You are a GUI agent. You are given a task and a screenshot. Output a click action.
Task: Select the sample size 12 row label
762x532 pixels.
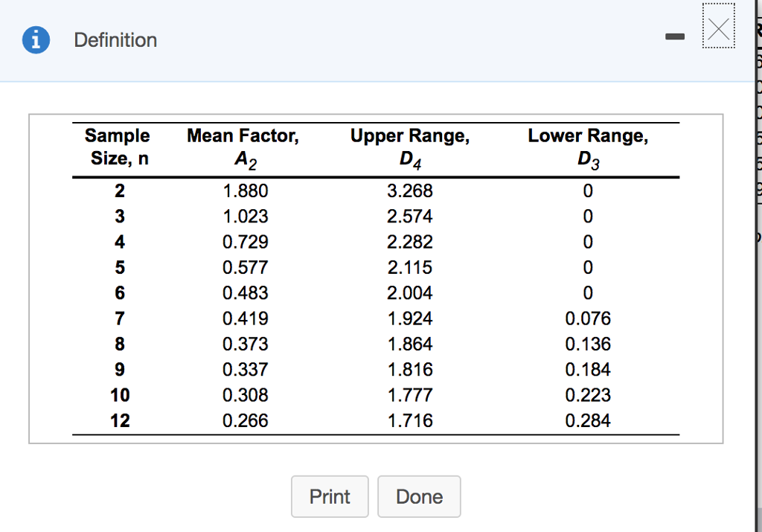pos(121,420)
